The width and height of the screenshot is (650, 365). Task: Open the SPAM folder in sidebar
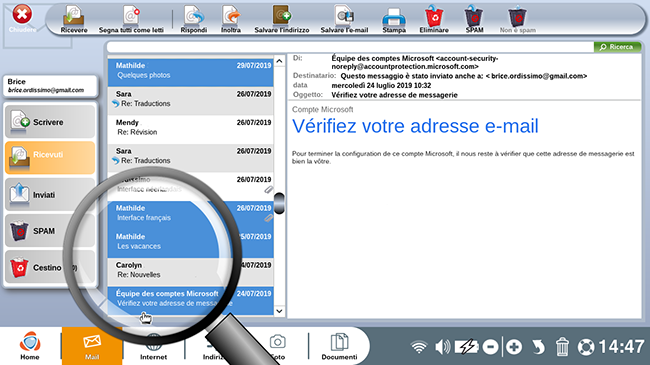pyautogui.click(x=50, y=231)
